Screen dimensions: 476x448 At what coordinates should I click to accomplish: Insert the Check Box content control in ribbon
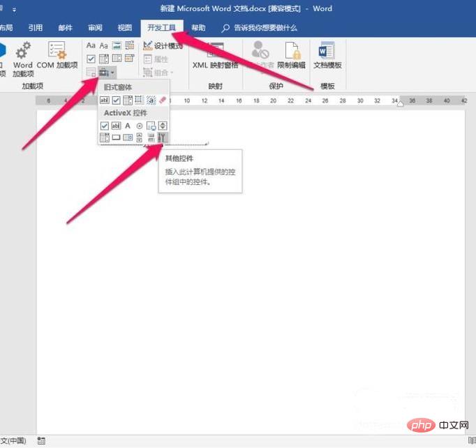(91, 59)
